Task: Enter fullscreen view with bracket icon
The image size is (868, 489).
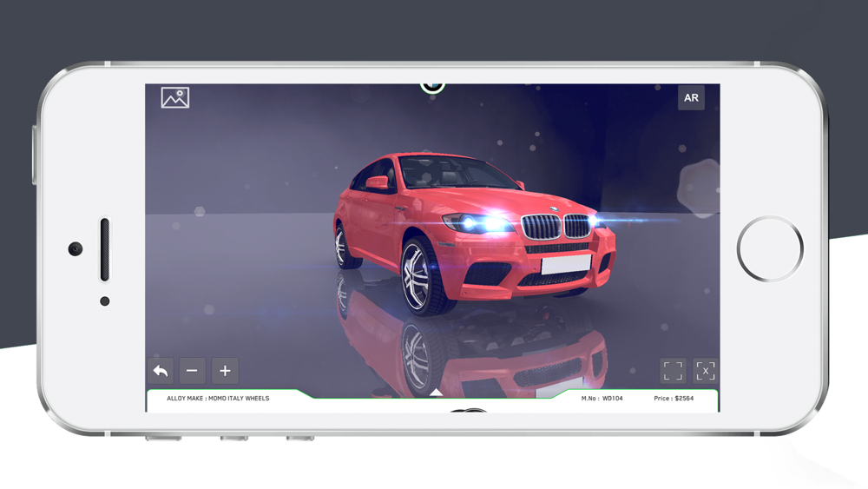Action: pos(673,371)
